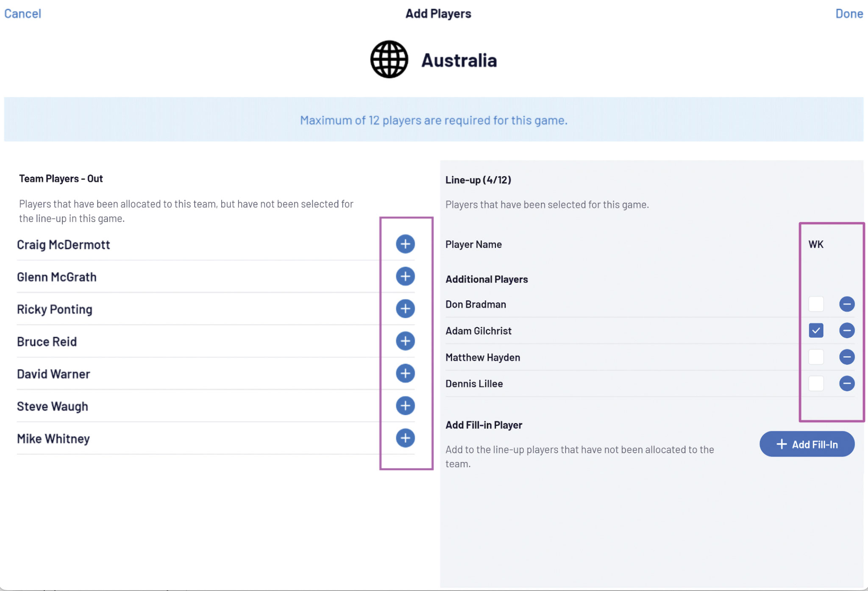Add Ricky Ponting to line-up
The image size is (868, 591).
tap(405, 308)
